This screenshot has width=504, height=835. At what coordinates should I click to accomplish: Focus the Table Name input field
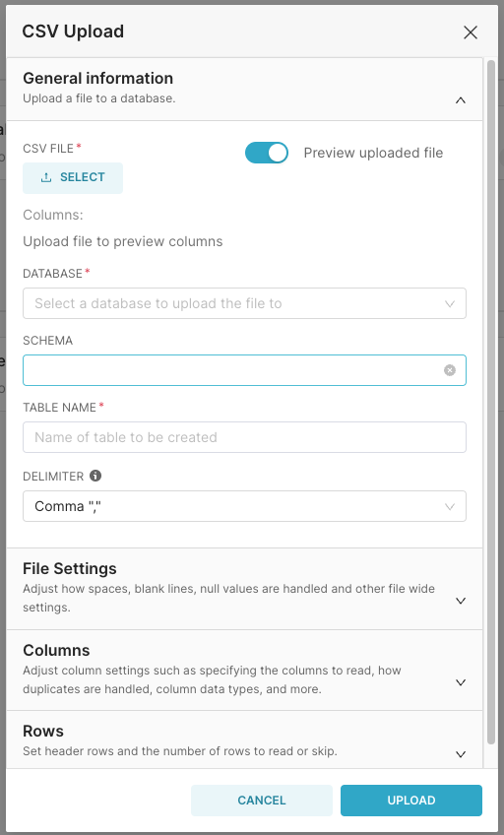(244, 437)
